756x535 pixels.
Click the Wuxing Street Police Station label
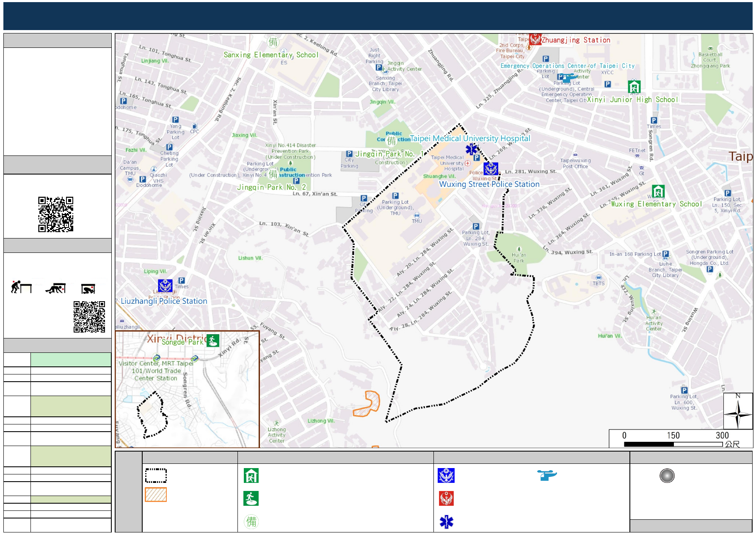click(489, 184)
